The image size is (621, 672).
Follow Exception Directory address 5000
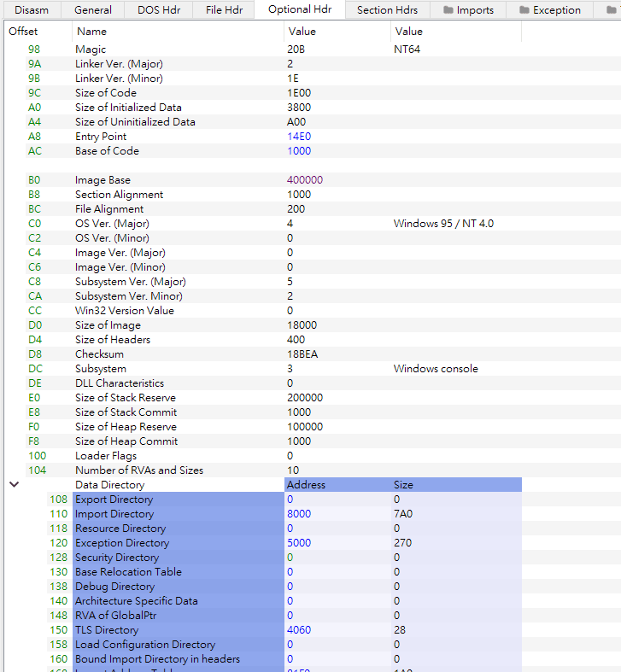coord(299,542)
